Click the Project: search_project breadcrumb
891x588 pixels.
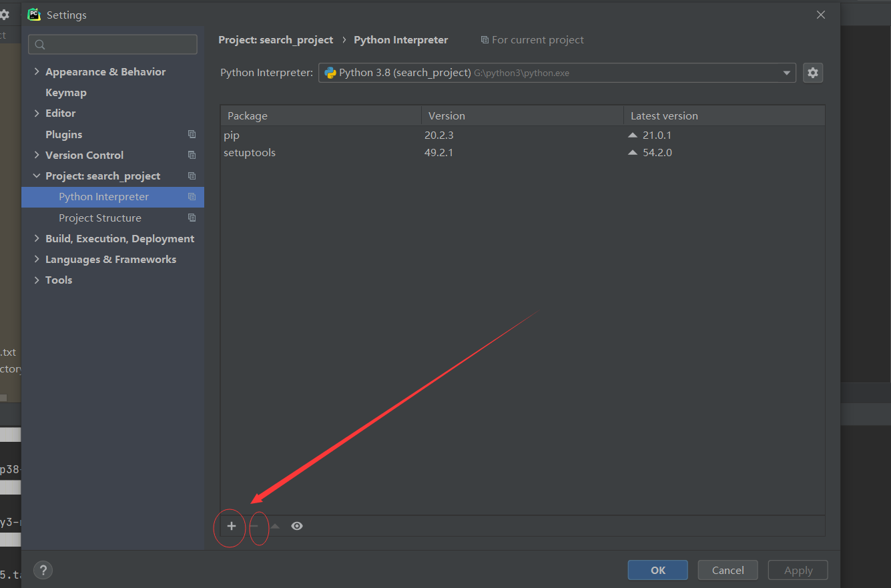276,39
